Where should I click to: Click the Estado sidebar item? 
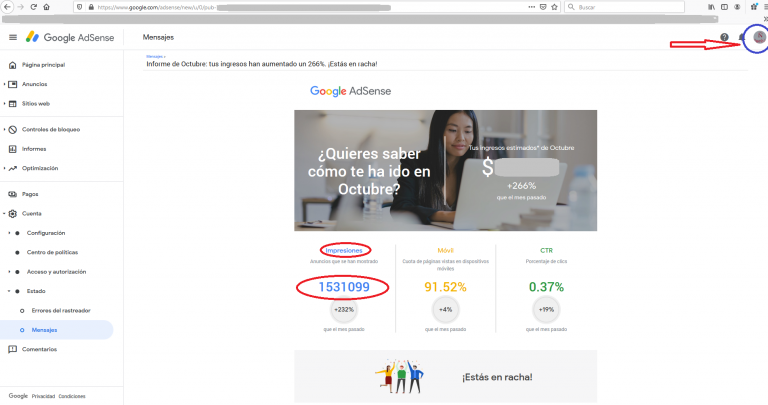pos(36,291)
